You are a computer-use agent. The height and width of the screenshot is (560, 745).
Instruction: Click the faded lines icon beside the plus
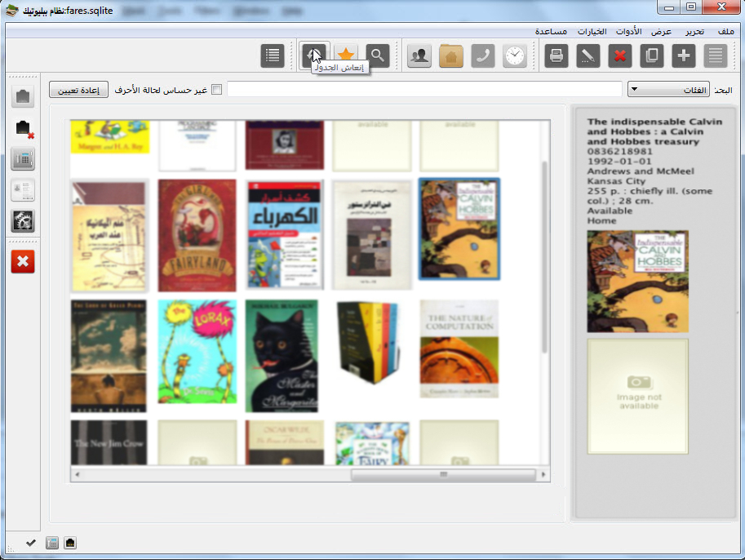[x=716, y=56]
